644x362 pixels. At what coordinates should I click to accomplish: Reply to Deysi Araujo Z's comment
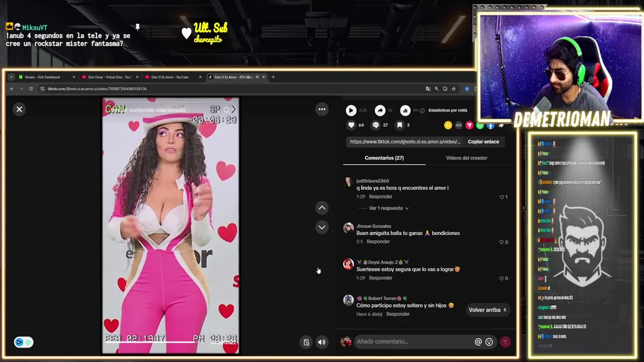(x=380, y=278)
